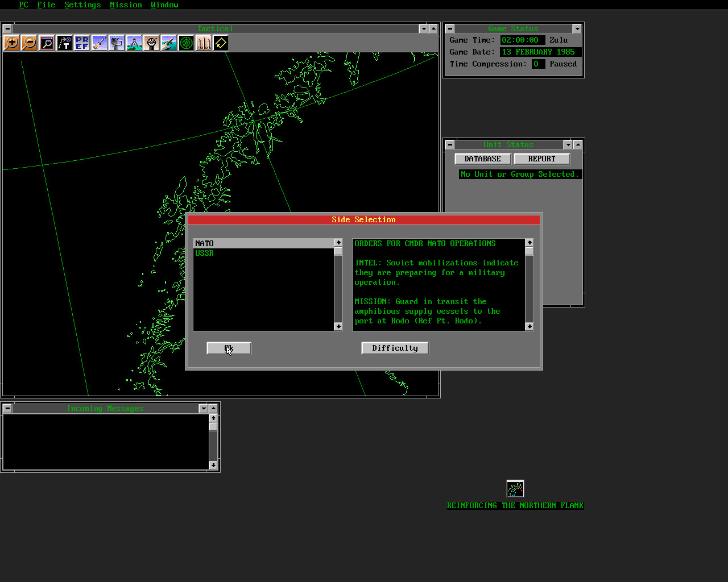Click the standing missiles weapons icon
The image size is (728, 582).
[204, 43]
